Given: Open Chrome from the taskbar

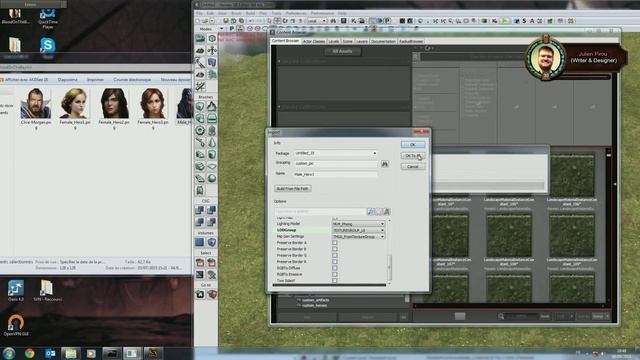Looking at the screenshot, I should coord(29,353).
